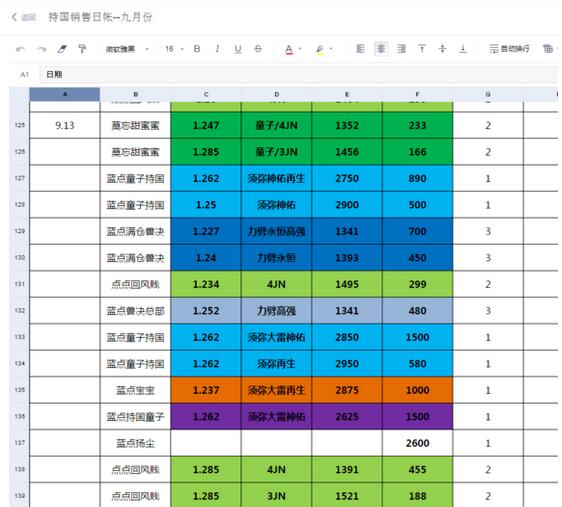Image resolution: width=562 pixels, height=507 pixels.
Task: Set vertical alignment to bottom
Action: tap(463, 49)
